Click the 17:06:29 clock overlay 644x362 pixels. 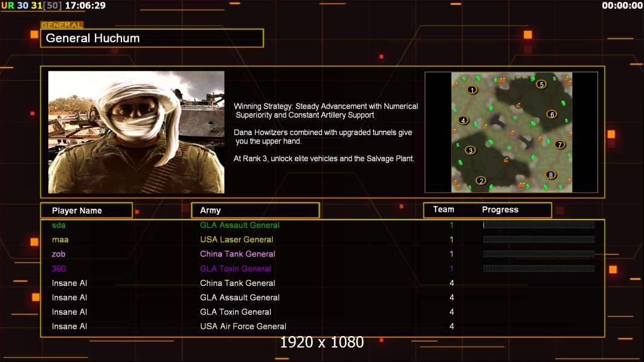pyautogui.click(x=85, y=5)
